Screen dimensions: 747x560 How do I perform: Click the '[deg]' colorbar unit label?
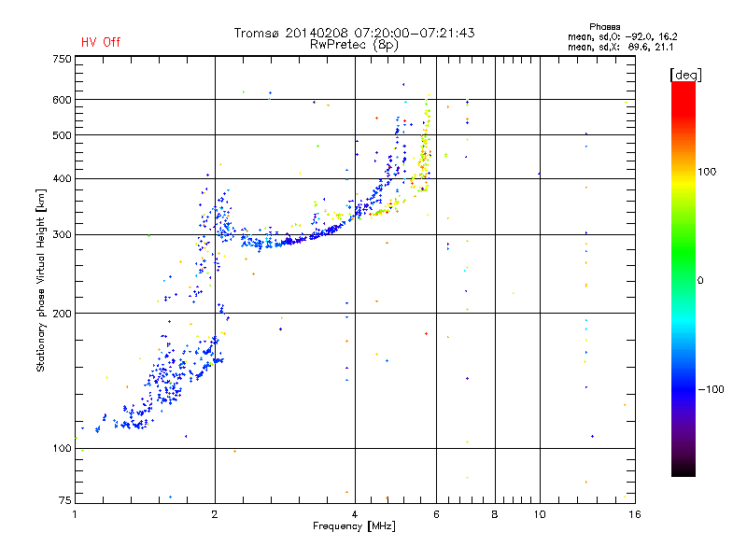pos(685,75)
